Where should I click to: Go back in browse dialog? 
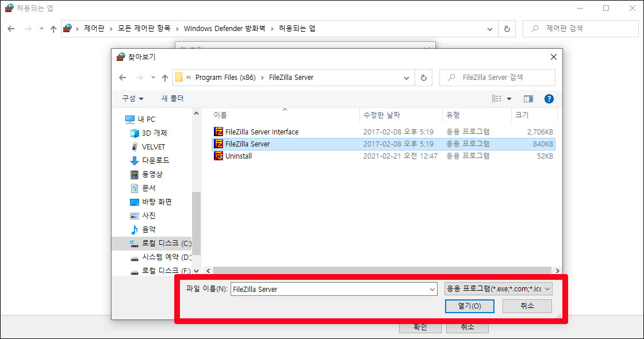tap(122, 78)
